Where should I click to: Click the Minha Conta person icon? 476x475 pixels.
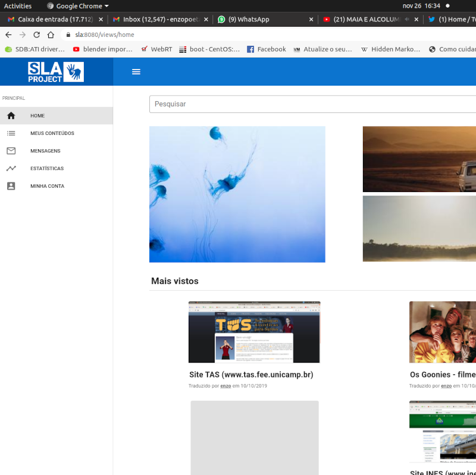coord(11,186)
